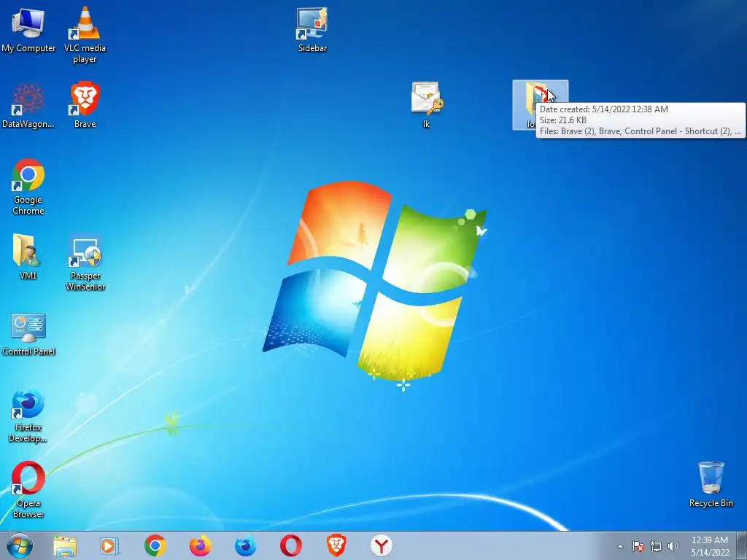
Task: Select the My Computer desktop icon
Action: pos(28,29)
